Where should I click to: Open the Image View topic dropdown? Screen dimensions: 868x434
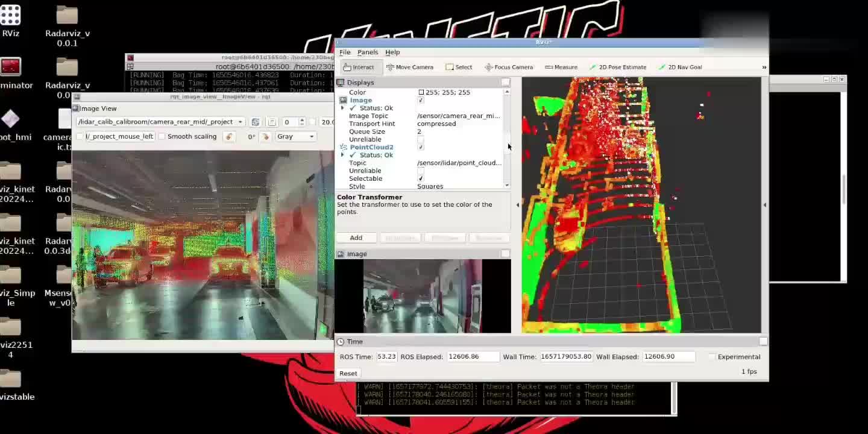click(160, 122)
